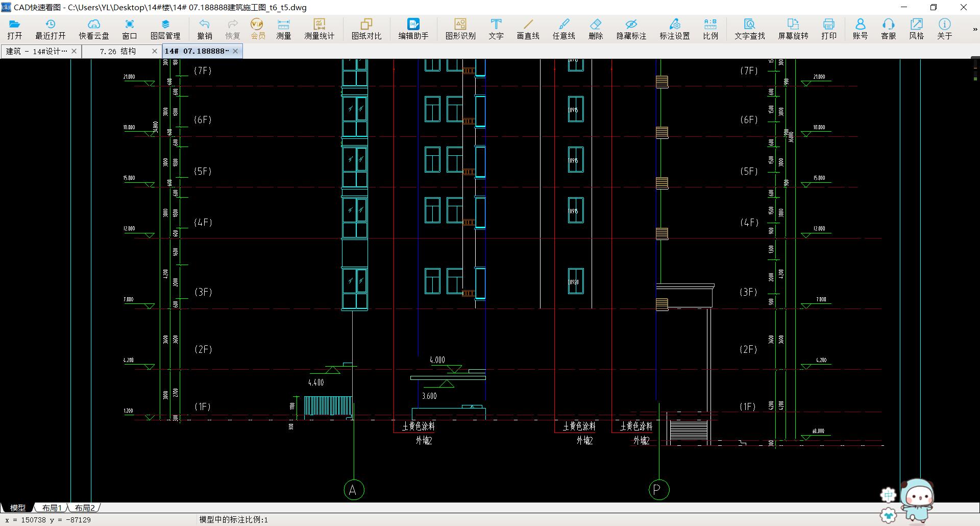
Task: Click the 4.000 elevation label
Action: (437, 360)
